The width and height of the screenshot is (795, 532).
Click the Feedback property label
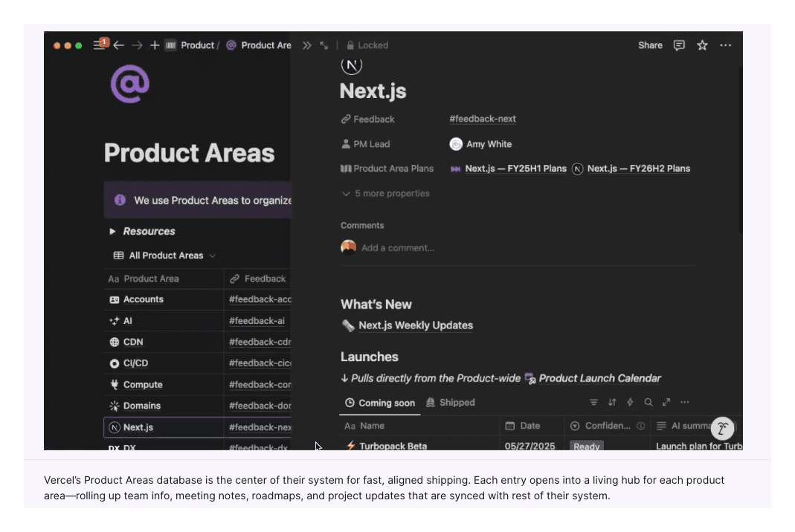[x=368, y=119]
